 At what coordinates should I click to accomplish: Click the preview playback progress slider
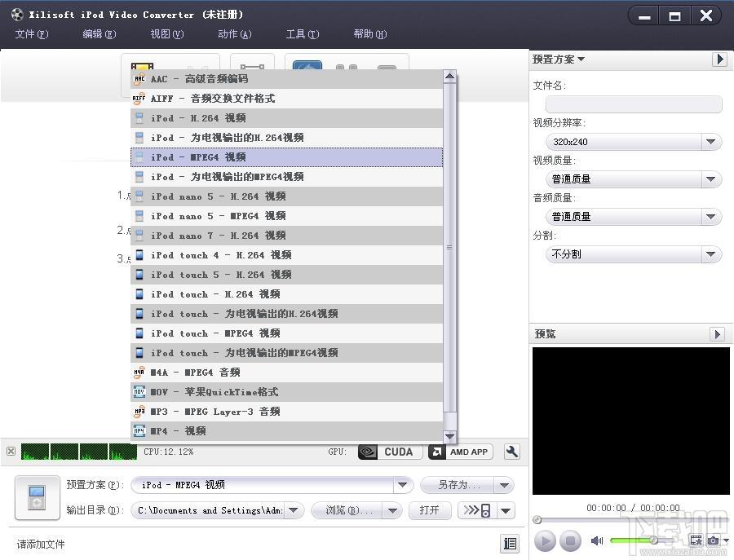pos(631,520)
